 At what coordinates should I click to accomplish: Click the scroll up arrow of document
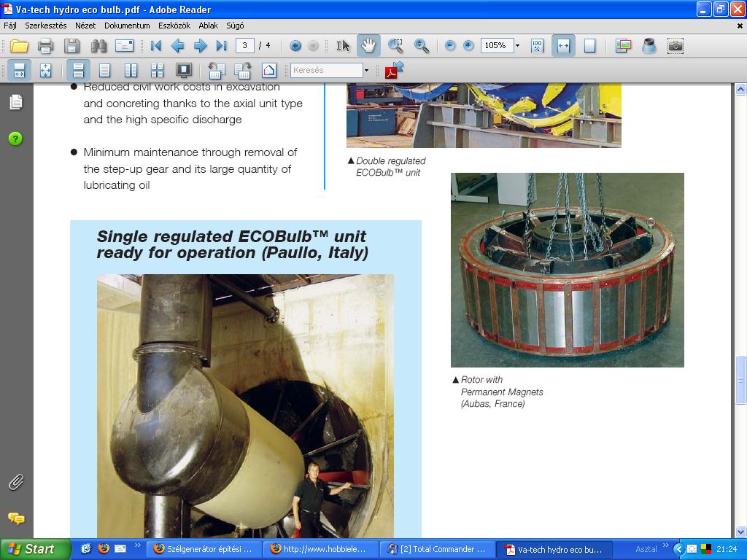[740, 89]
